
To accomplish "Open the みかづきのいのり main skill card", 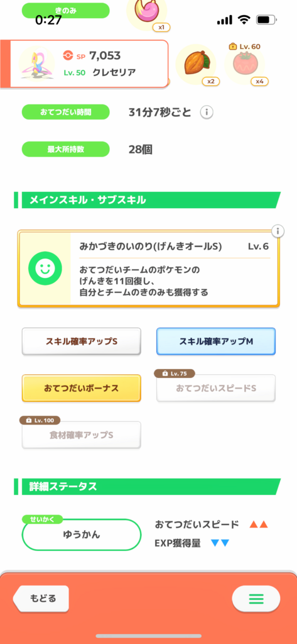I will pyautogui.click(x=148, y=269).
